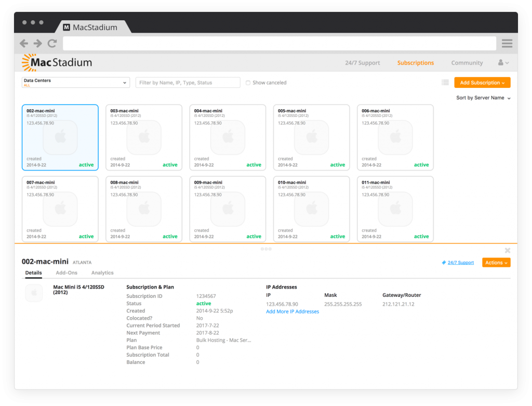Select the 006-mac-mini server card
Screen dimensions: 532x406
click(x=395, y=137)
